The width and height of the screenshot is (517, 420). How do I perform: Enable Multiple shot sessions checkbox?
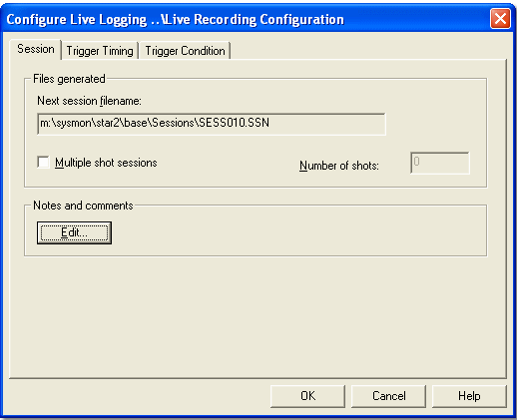coord(44,163)
